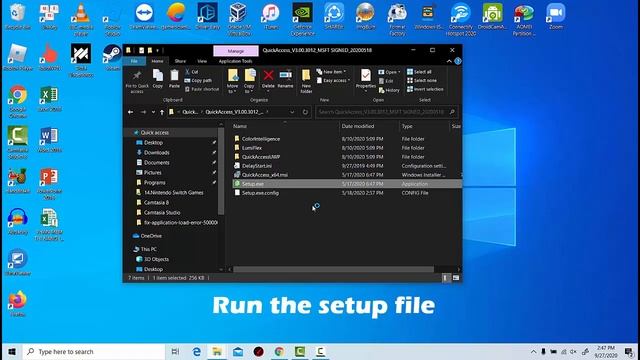Screen dimensions: 640x360
Task: Switch to the details view in the status bar
Action: click(445, 278)
